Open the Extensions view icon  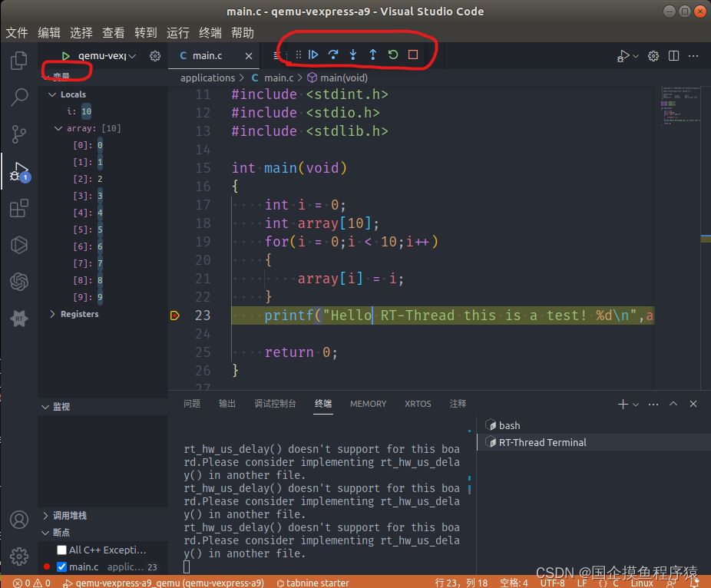tap(18, 208)
